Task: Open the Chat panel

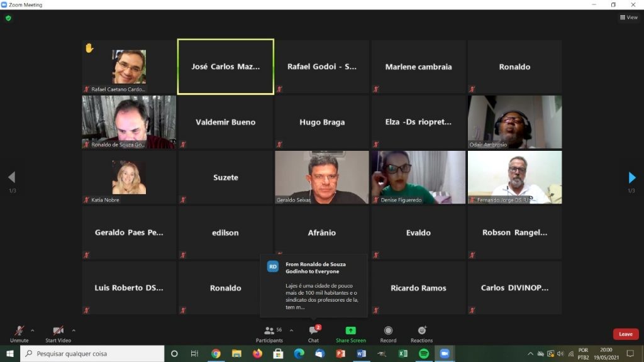Action: [x=313, y=332]
